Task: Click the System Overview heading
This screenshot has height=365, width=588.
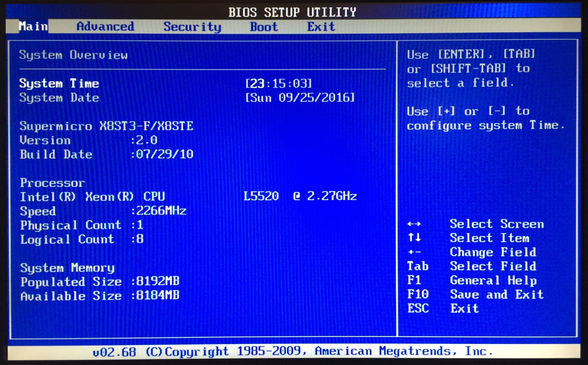Action: [73, 55]
